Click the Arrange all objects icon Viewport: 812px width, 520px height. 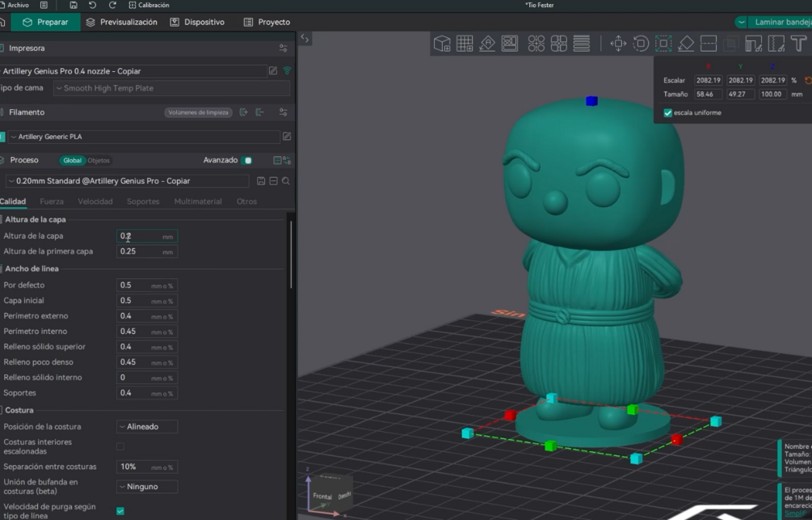tap(510, 44)
